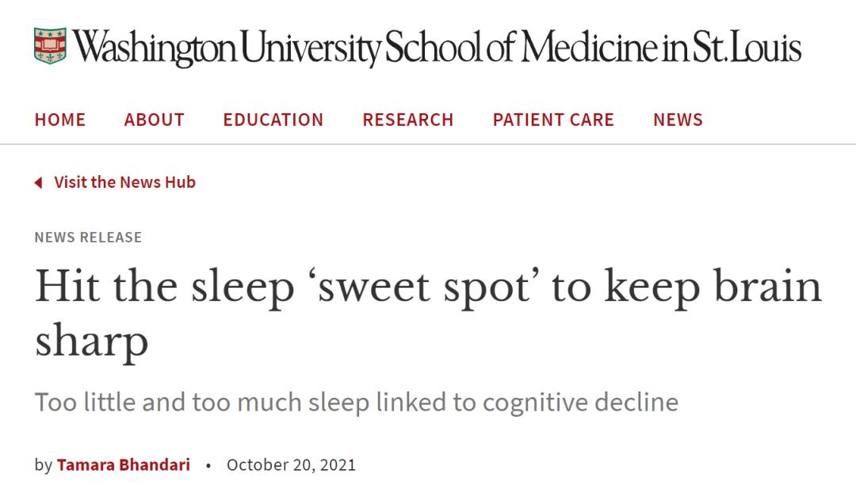Click the October 20, 2021 publication date
This screenshot has height=504, width=856.
pyautogui.click(x=291, y=464)
